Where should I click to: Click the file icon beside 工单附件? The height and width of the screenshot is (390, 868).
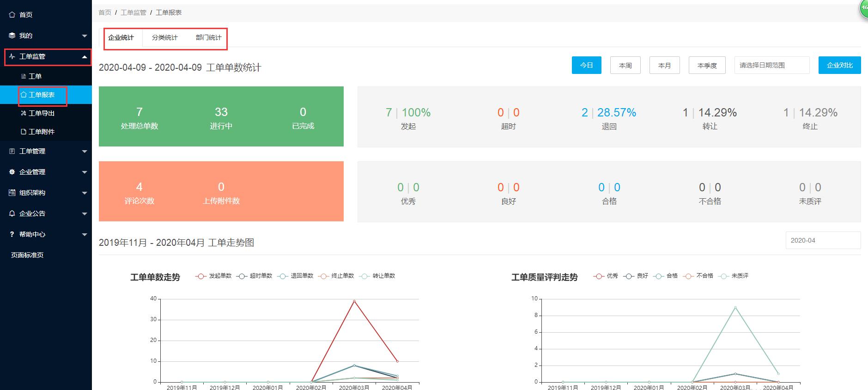(24, 132)
